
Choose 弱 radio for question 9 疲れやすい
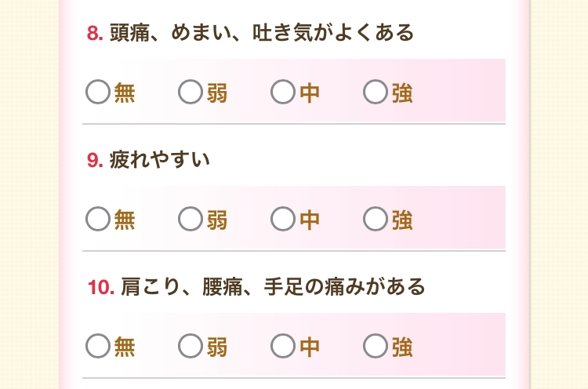(190, 220)
